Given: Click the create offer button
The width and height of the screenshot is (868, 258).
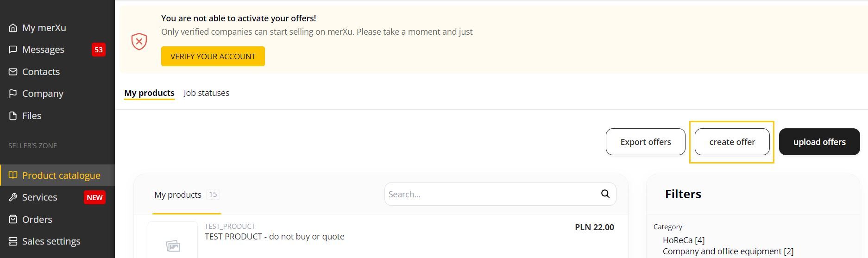Looking at the screenshot, I should [x=732, y=142].
